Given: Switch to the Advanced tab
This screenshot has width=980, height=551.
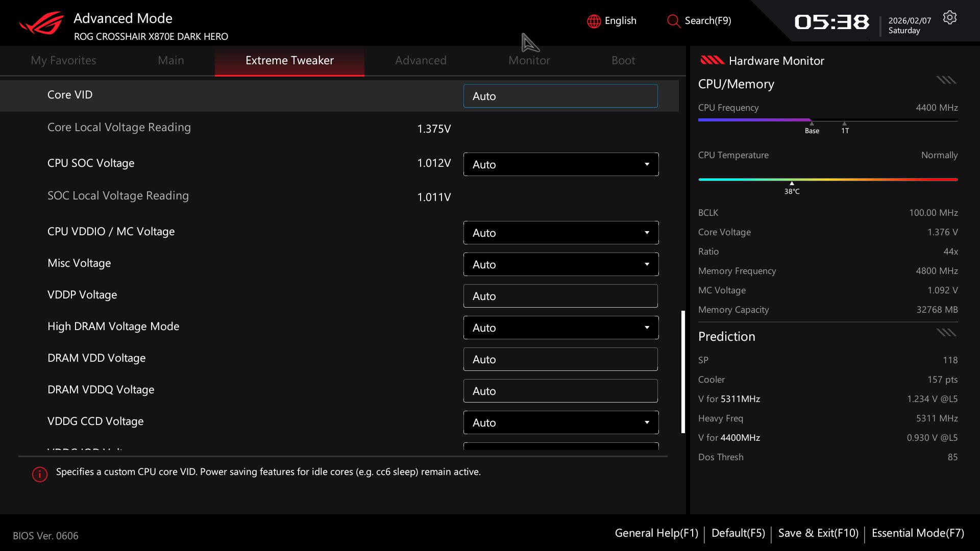Looking at the screenshot, I should click(421, 60).
